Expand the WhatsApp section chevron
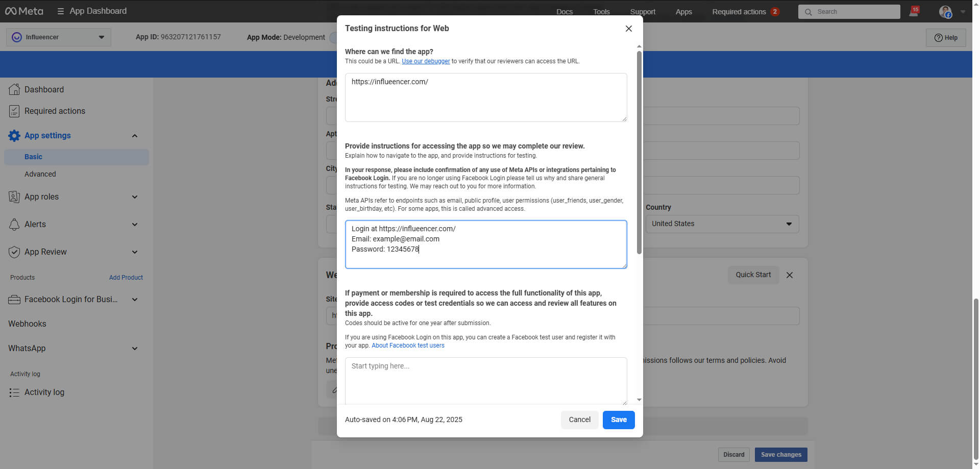 point(135,349)
